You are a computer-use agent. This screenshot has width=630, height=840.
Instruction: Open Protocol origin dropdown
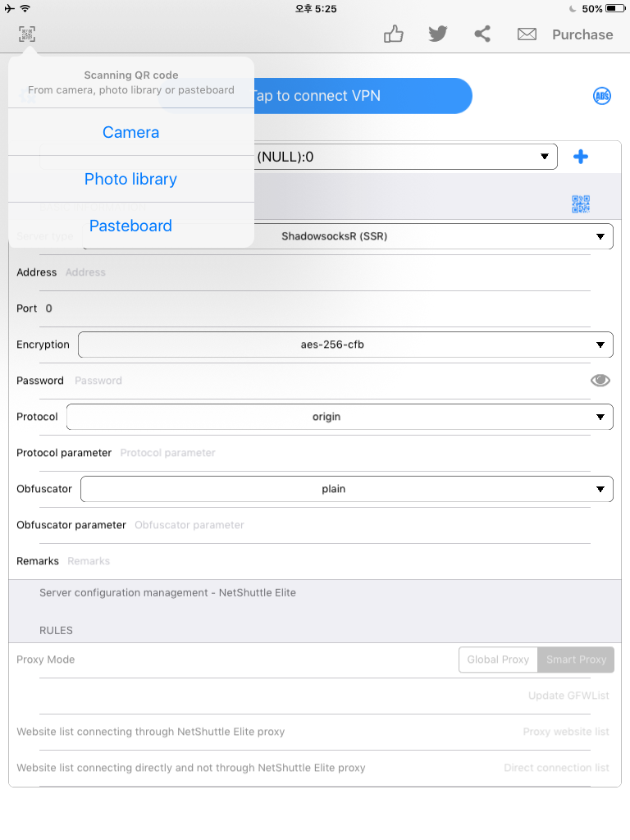click(x=340, y=417)
